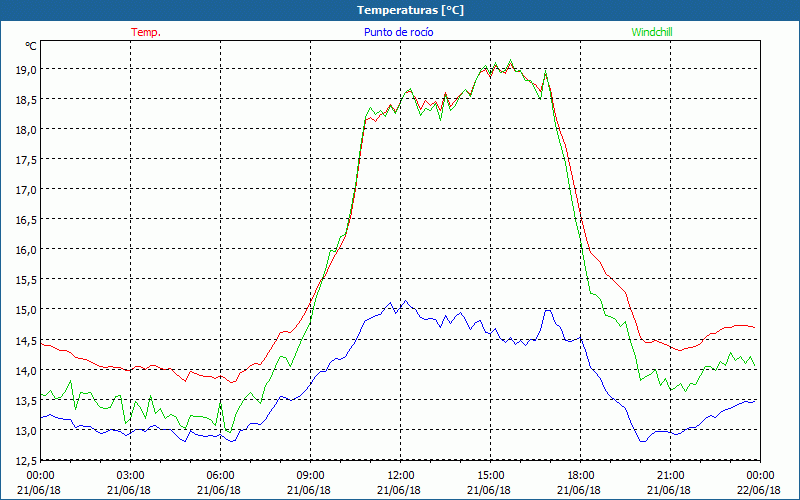Select the green 'Windchill' legend label

[652, 32]
